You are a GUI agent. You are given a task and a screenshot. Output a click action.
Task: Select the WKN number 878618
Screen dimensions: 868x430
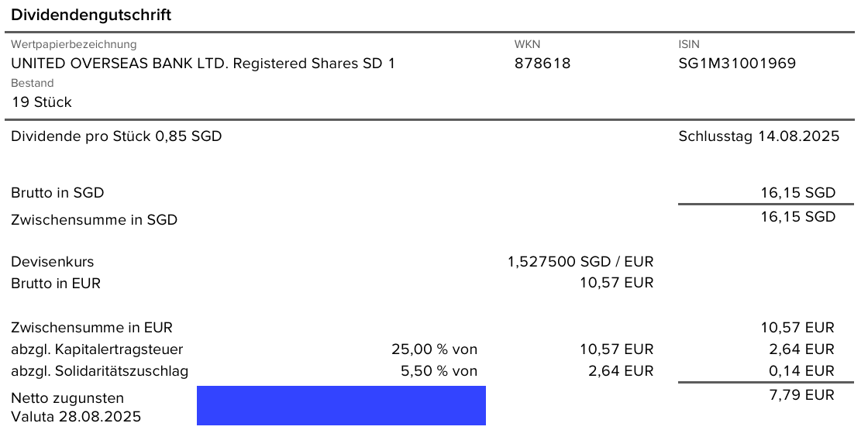click(x=542, y=64)
